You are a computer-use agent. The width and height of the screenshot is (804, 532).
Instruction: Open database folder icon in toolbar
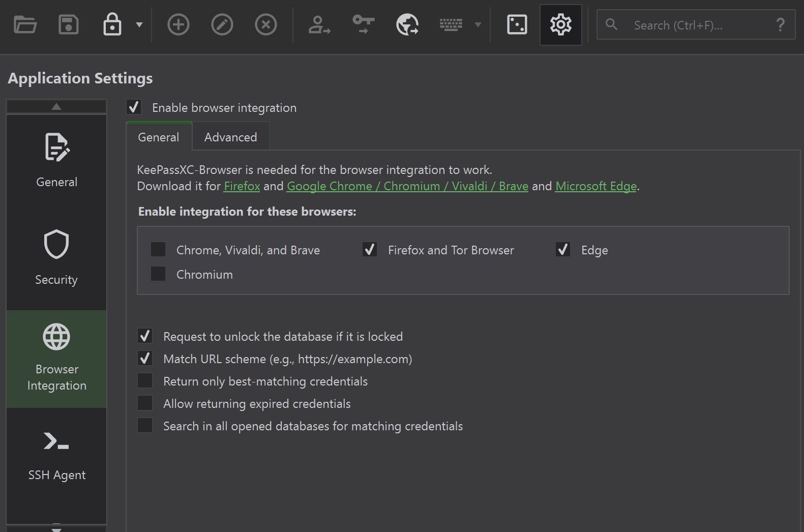[x=25, y=24]
